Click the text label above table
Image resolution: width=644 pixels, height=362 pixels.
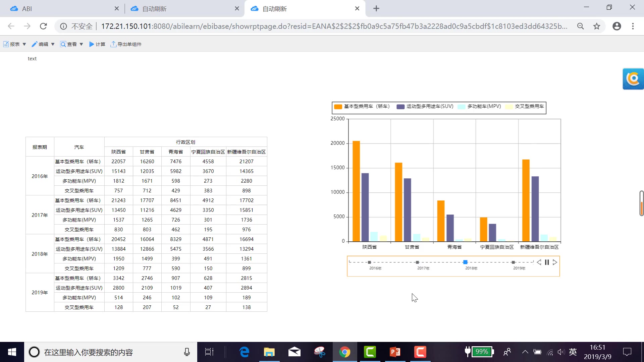coord(32,59)
